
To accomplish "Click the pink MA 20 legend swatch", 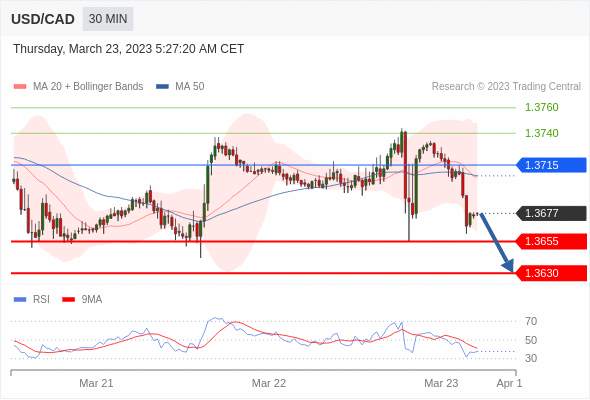I will click(x=20, y=87).
